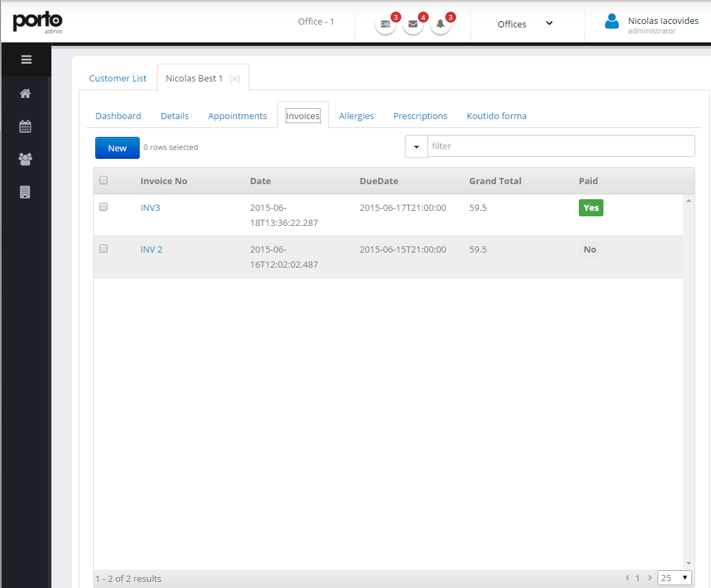Click the No paid badge for INV 2

590,250
